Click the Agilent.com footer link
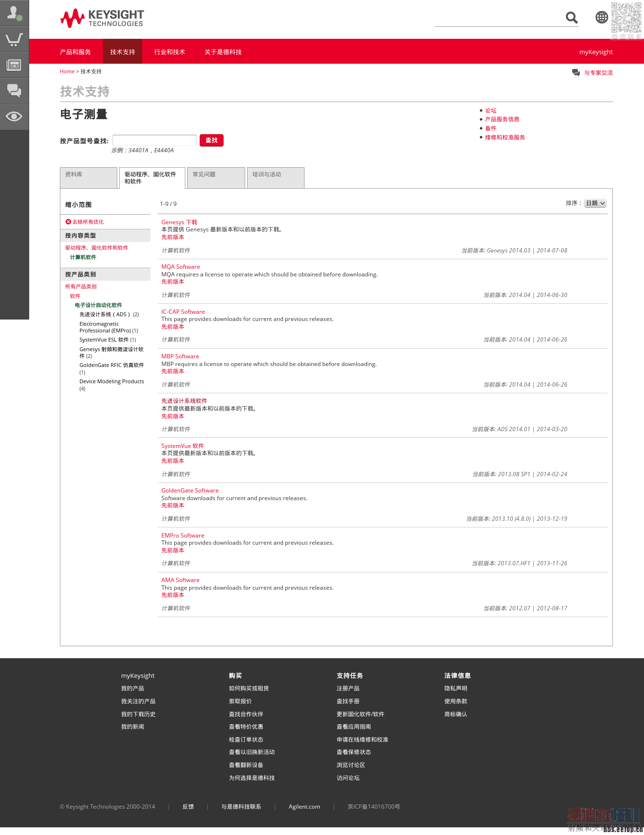This screenshot has height=835, width=644. tap(305, 807)
